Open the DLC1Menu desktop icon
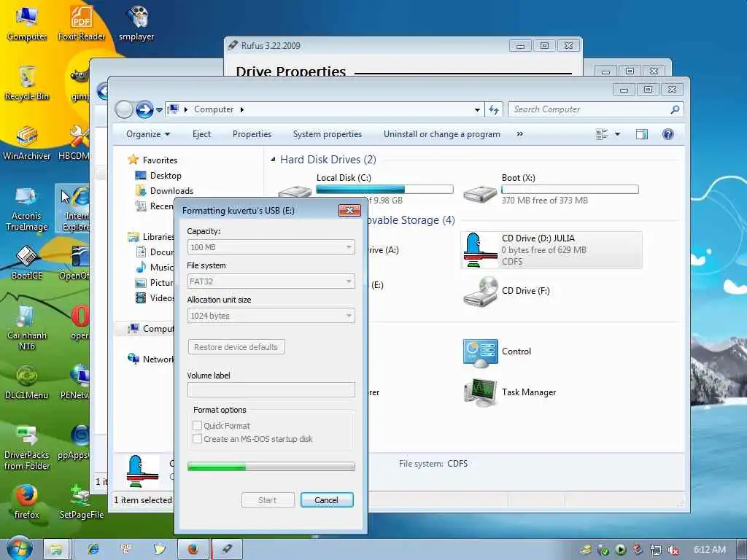The image size is (747, 560). pos(27,382)
